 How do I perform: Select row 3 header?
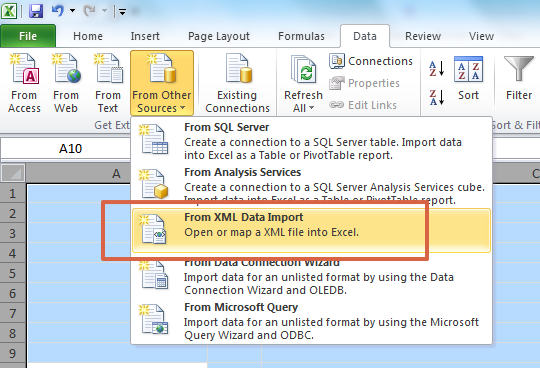pos(13,233)
